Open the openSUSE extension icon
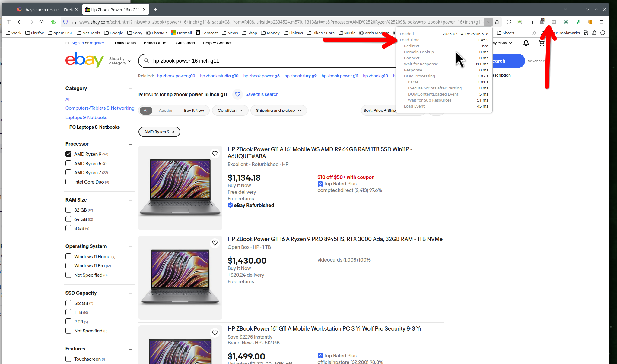The height and width of the screenshot is (364, 617). click(520, 22)
